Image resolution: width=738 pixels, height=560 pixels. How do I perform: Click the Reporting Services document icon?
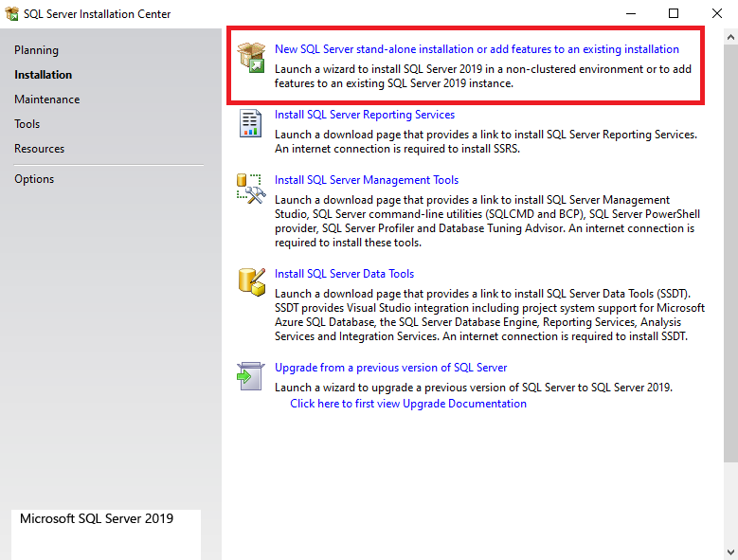250,123
